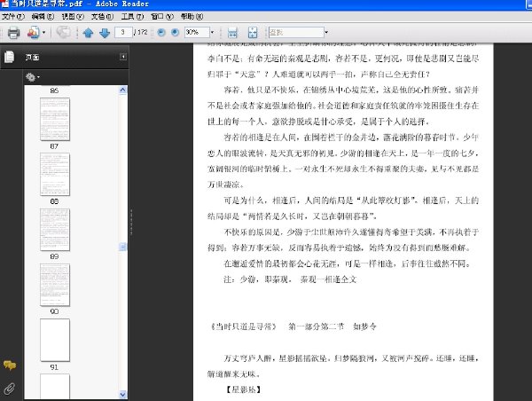Screen dimensions: 532x401
Task: Open the 编辑 menu
Action: pyautogui.click(x=43, y=16)
